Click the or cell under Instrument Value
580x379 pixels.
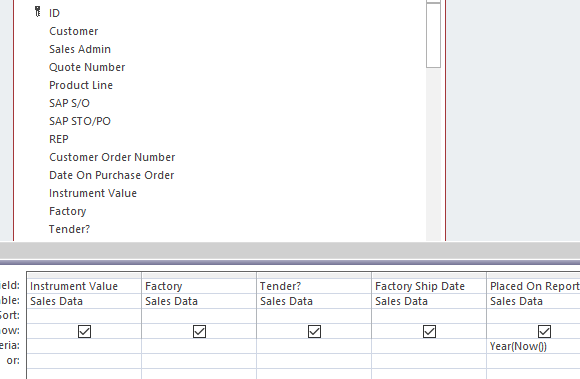coord(84,361)
